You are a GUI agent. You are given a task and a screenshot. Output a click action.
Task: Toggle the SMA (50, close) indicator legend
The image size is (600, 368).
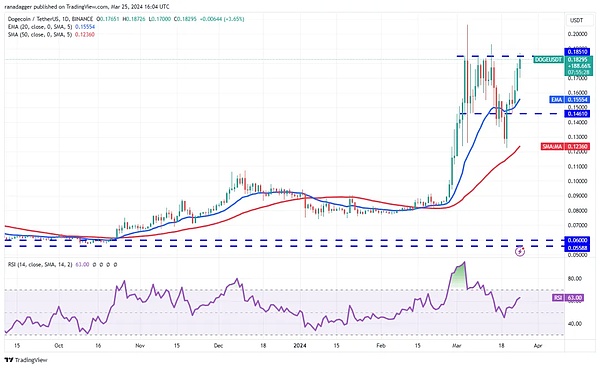click(51, 34)
